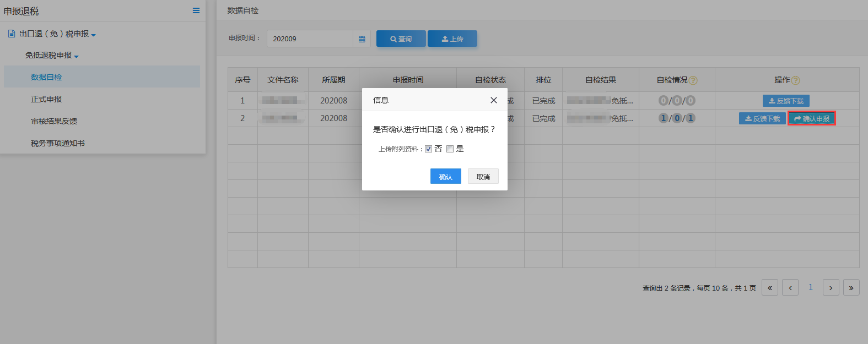Open the calendar date picker icon
Image resolution: width=868 pixels, height=344 pixels.
[362, 39]
